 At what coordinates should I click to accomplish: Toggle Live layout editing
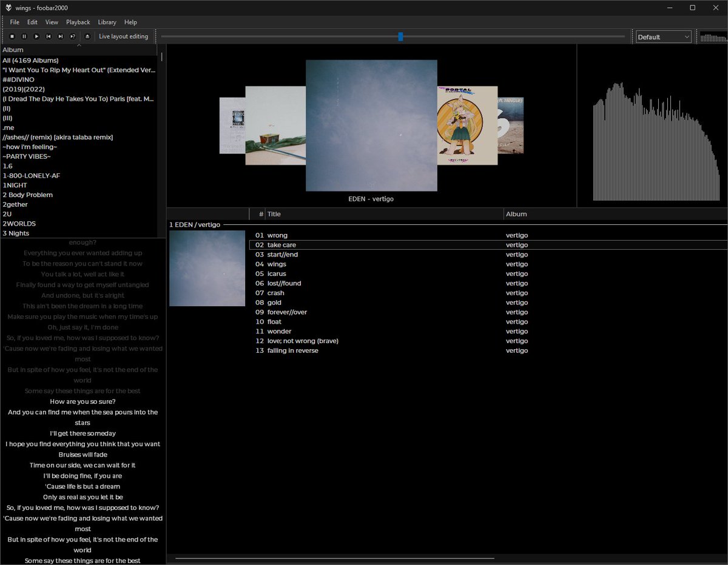point(124,36)
